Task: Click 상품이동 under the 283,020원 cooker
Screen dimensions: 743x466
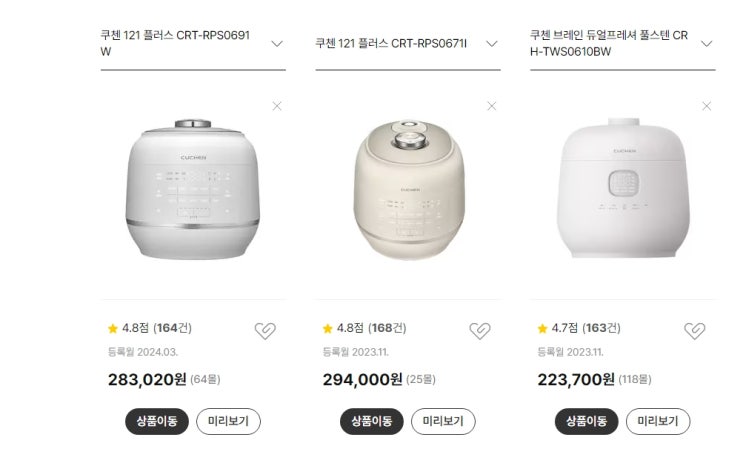Action: click(155, 421)
